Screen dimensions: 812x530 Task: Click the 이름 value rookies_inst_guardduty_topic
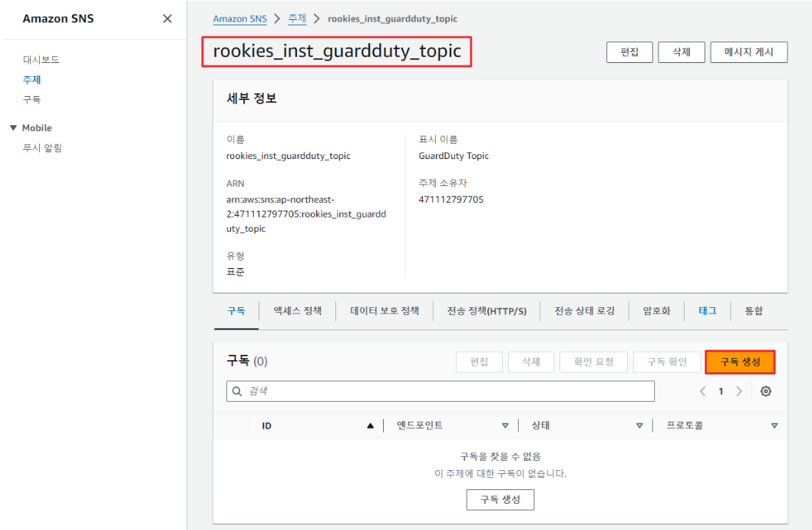tap(289, 156)
